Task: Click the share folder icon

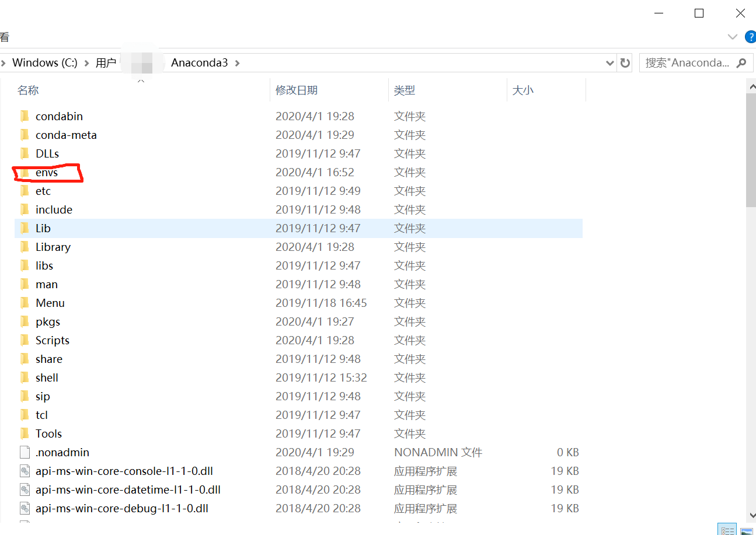Action: 25,359
